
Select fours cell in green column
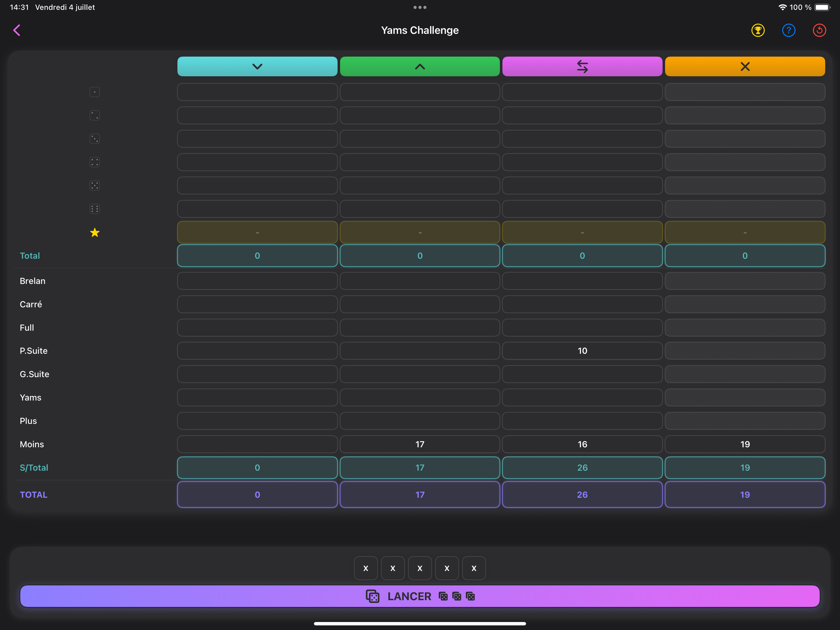[420, 162]
